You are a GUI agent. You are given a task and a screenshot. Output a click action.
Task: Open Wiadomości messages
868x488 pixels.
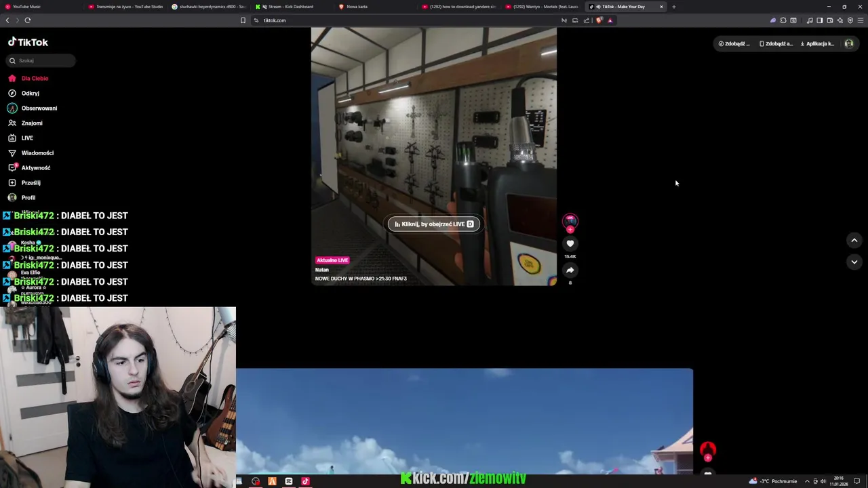click(x=31, y=152)
